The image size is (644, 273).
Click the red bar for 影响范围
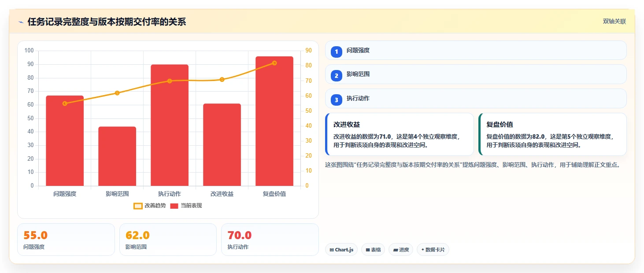tap(117, 156)
